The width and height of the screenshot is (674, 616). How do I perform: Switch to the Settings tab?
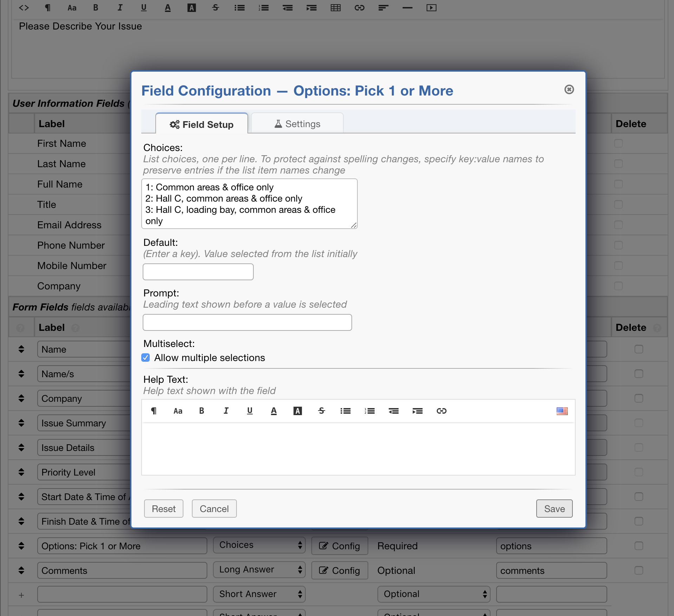point(297,123)
